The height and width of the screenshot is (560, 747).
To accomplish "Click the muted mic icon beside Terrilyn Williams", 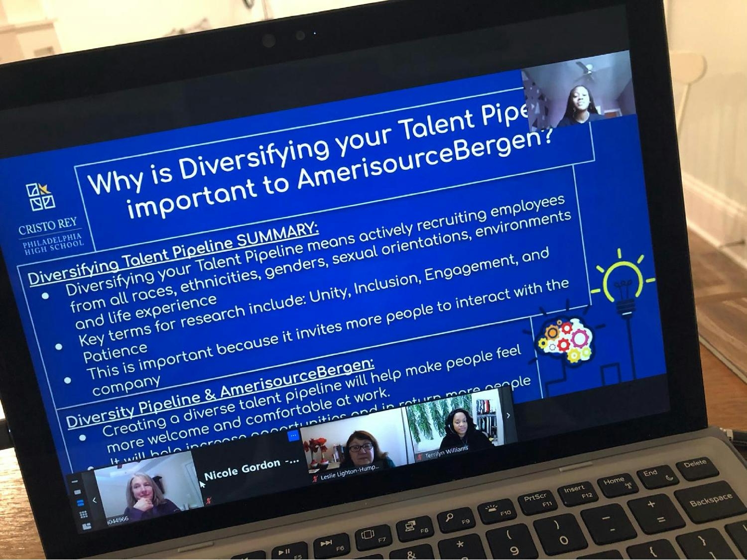I will pos(420,456).
